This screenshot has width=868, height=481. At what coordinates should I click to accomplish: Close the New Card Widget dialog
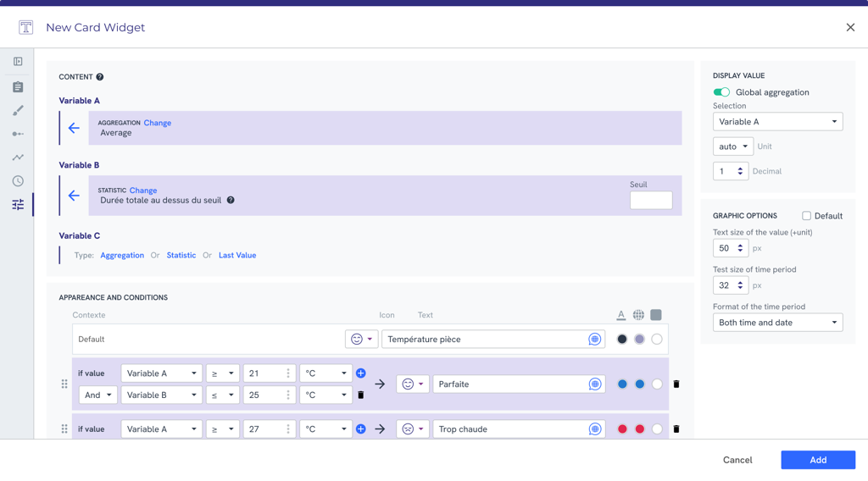click(x=850, y=27)
